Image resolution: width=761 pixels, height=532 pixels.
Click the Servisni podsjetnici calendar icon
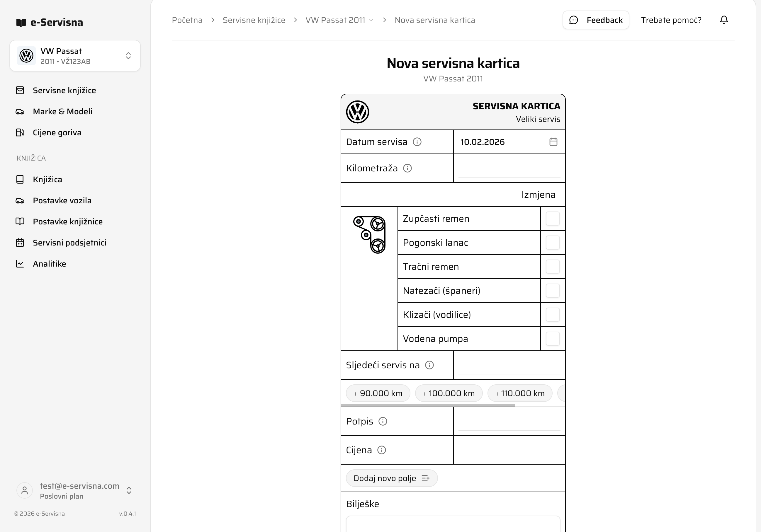click(x=20, y=243)
